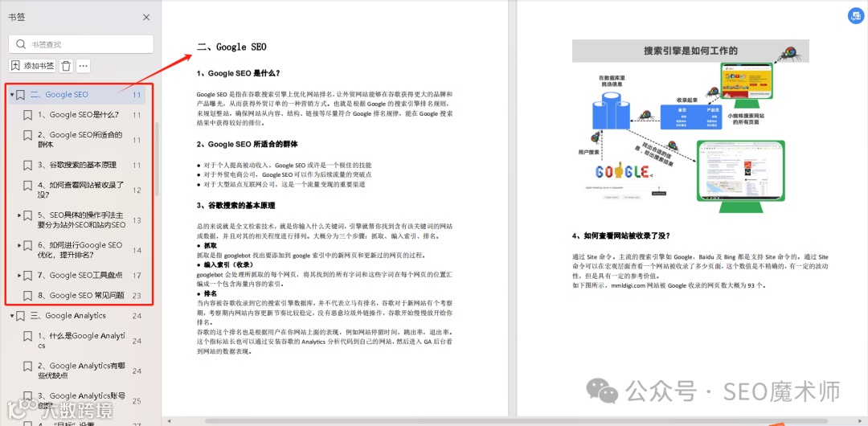Screen dimensions: 868x426
Task: Select the 三、Google Analytics bookmark
Action: pos(68,316)
